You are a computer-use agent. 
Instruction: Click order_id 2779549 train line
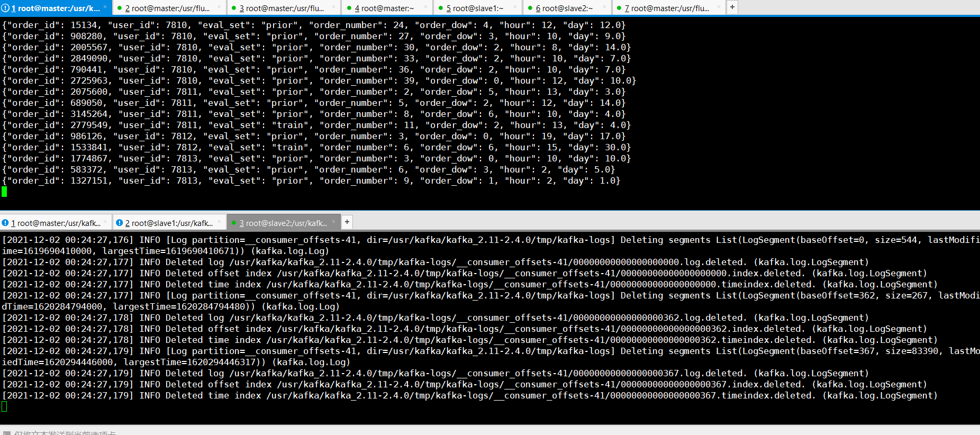[x=316, y=125]
